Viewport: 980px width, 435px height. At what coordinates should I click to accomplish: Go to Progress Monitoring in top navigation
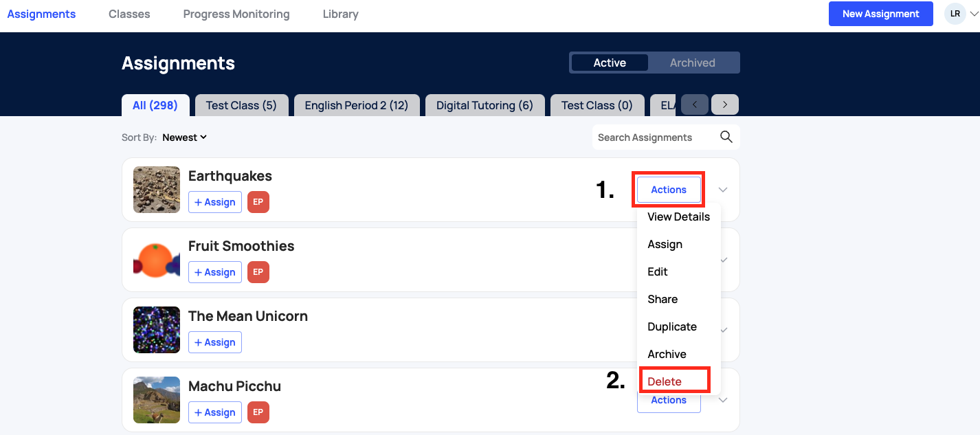point(236,14)
